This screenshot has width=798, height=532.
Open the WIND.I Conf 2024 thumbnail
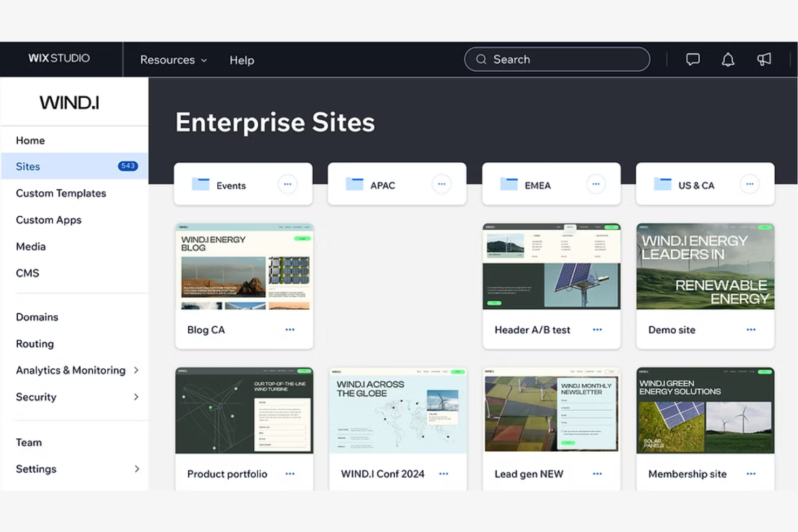coord(398,411)
